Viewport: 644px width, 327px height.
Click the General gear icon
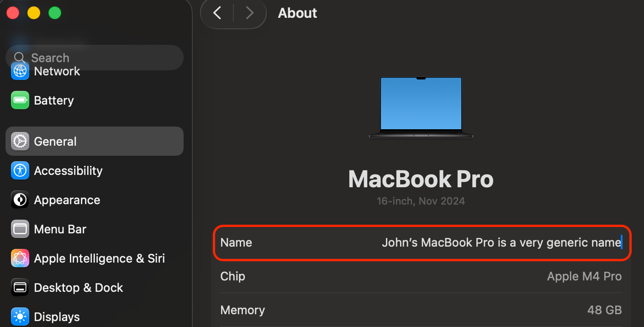20,142
